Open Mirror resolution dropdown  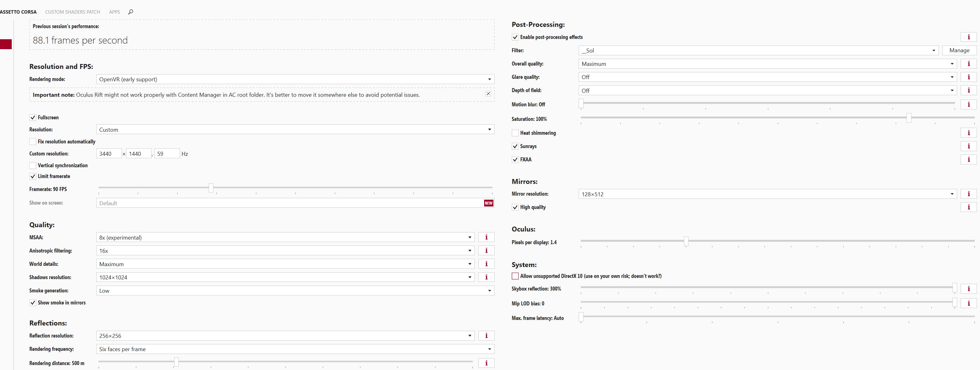(x=768, y=194)
